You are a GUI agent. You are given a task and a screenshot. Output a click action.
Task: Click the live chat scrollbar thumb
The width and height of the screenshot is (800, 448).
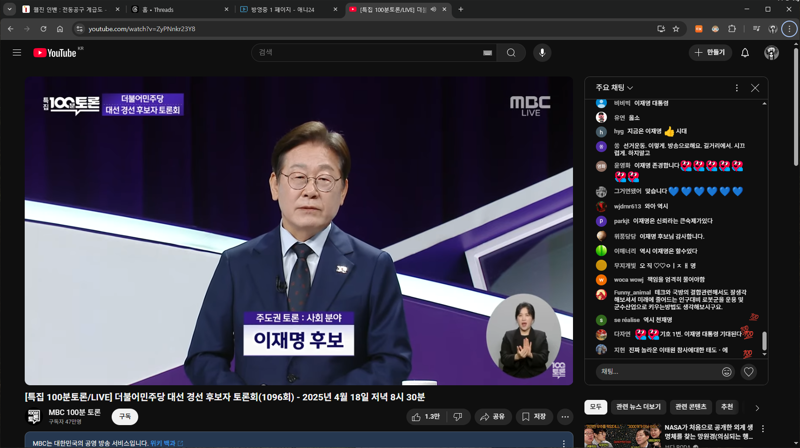pyautogui.click(x=764, y=341)
